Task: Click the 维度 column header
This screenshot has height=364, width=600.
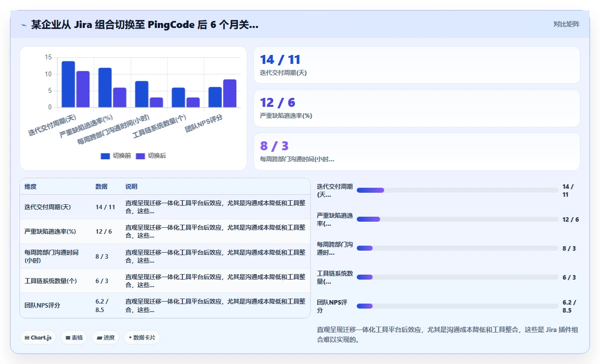Action: [x=30, y=187]
